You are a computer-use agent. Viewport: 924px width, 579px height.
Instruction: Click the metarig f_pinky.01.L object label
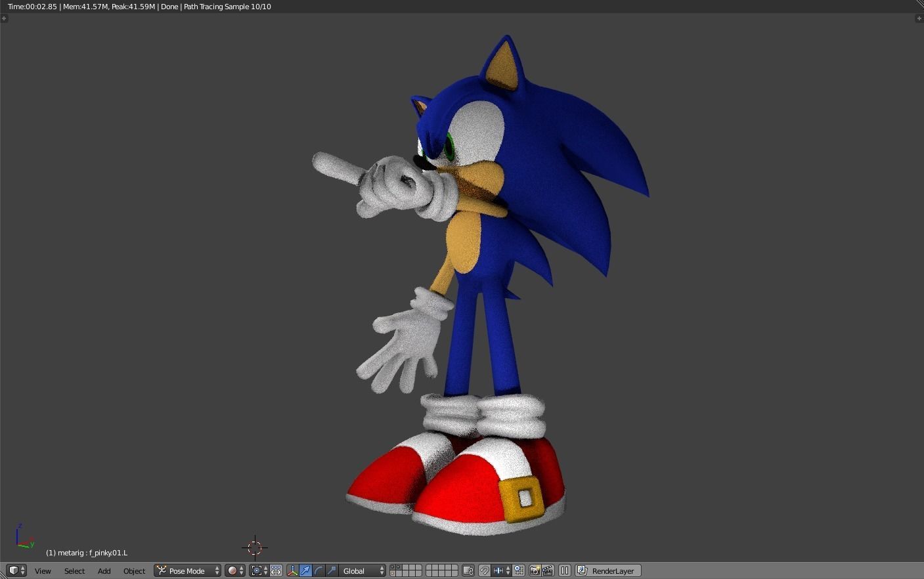pyautogui.click(x=87, y=553)
